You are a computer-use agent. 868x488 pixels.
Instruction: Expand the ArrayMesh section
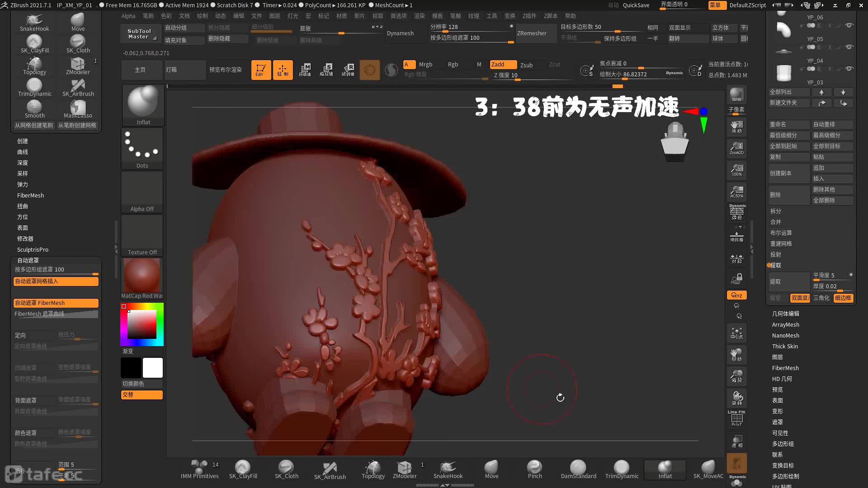pyautogui.click(x=785, y=324)
